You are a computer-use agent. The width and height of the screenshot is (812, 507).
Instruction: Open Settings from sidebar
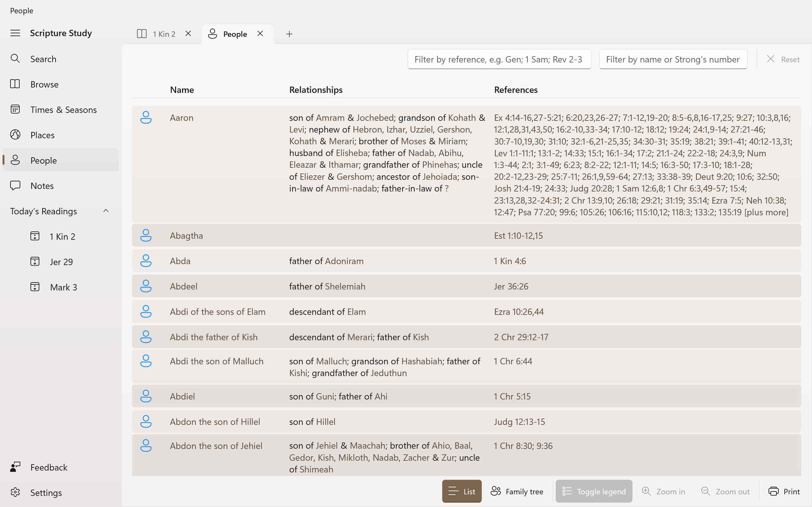point(60,492)
